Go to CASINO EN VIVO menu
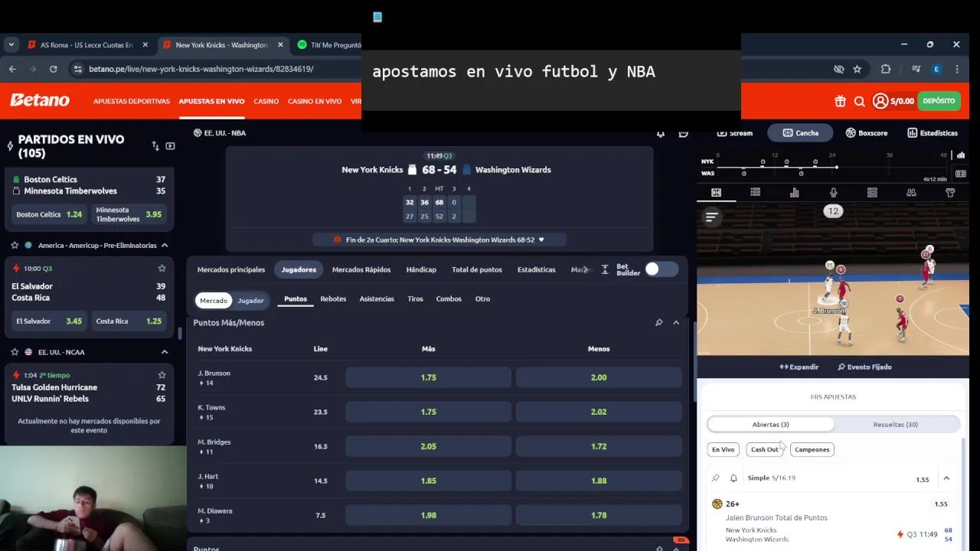This screenshot has height=551, width=980. point(315,101)
